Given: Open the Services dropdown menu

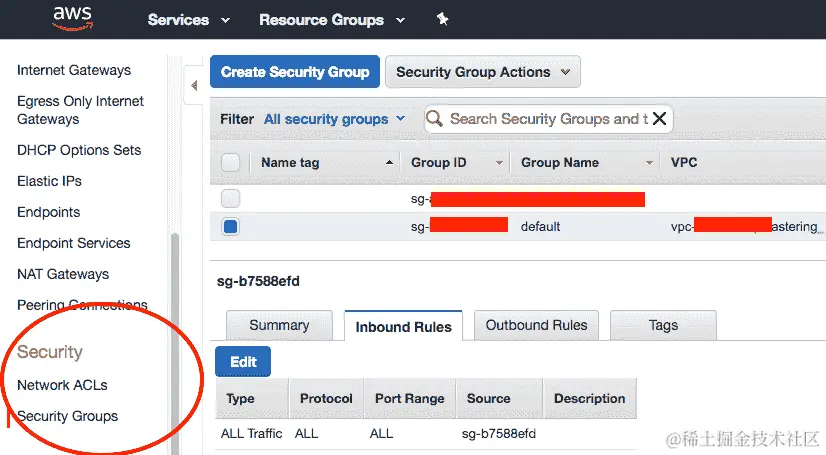Looking at the screenshot, I should 189,19.
